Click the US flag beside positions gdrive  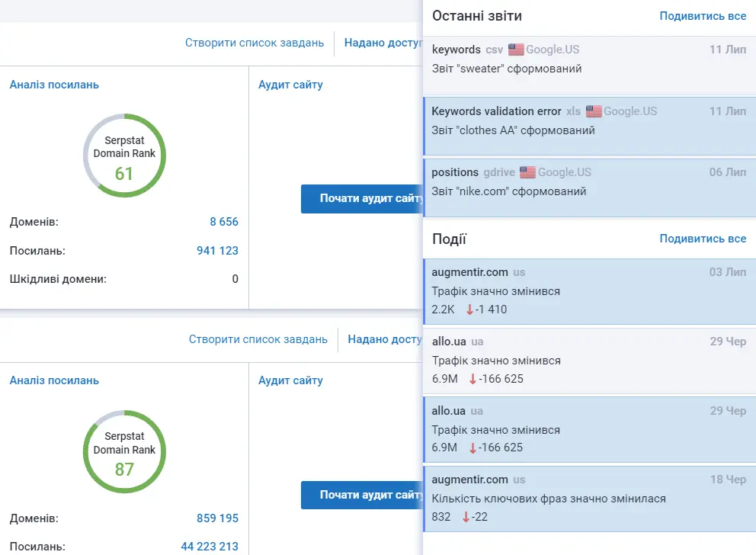pyautogui.click(x=527, y=172)
